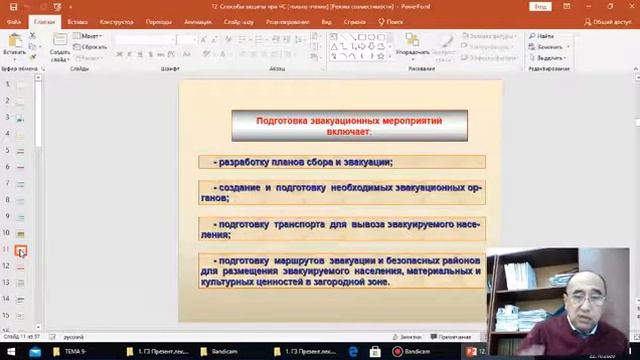Click the Increase Font Size icon
The height and width of the screenshot is (360, 640).
(204, 40)
